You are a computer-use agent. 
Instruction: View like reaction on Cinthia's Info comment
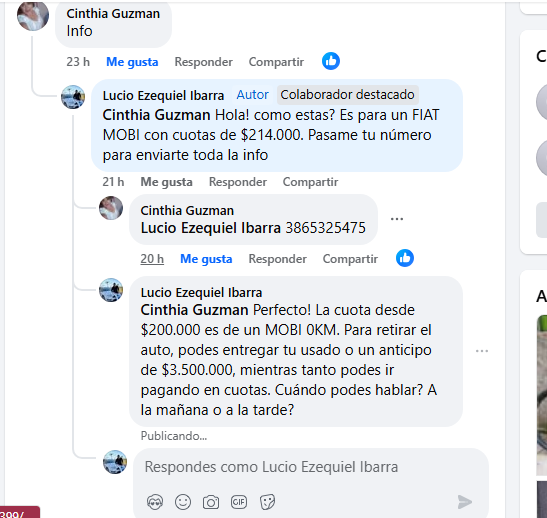(331, 61)
